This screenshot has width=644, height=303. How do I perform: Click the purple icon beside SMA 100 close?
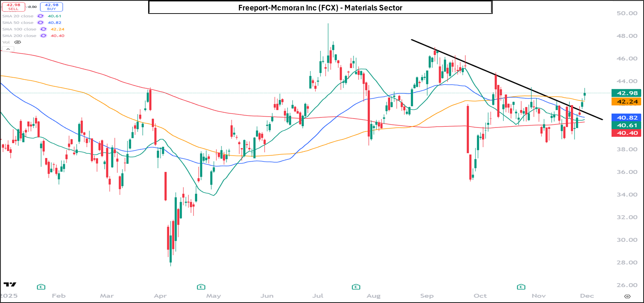tap(43, 29)
